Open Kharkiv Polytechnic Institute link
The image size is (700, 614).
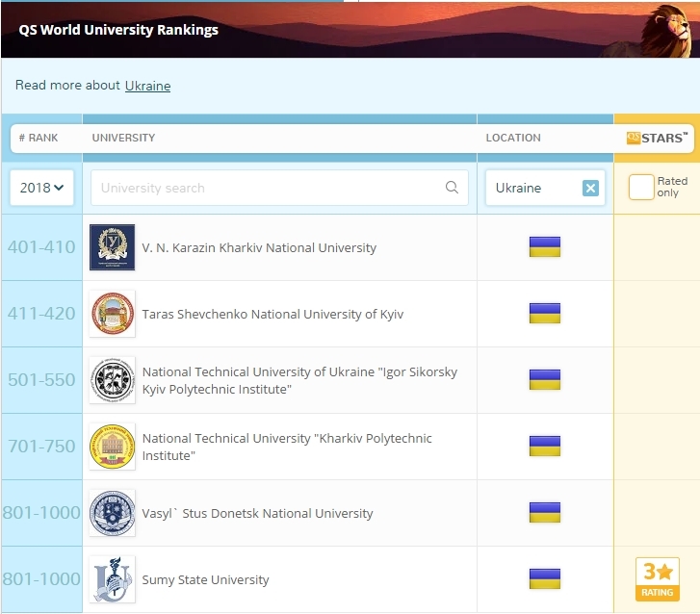point(287,447)
